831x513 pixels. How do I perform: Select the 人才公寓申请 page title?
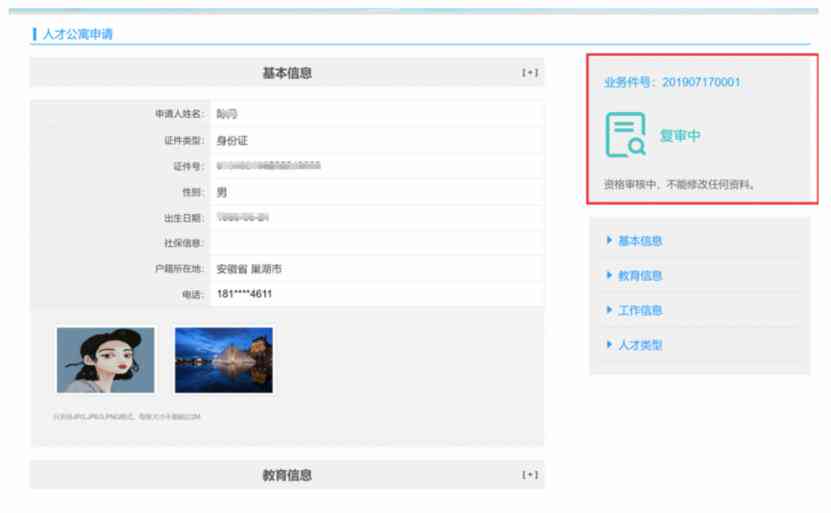tap(77, 34)
